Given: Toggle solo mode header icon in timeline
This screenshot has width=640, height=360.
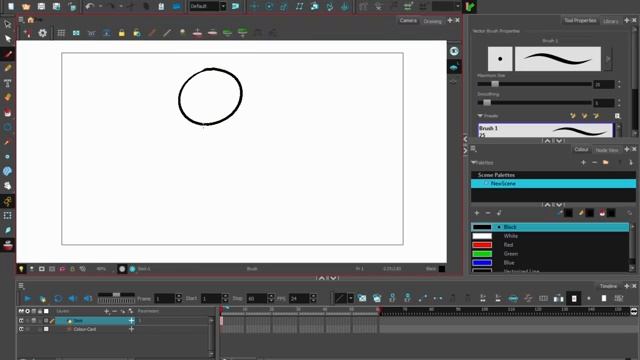Looking at the screenshot, I should click(x=28, y=311).
